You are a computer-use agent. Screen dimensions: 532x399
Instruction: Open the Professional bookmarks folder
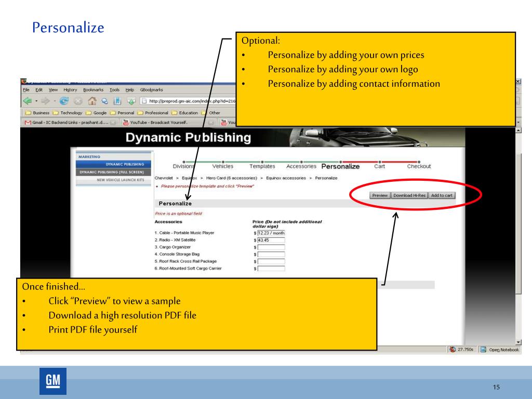(x=153, y=113)
